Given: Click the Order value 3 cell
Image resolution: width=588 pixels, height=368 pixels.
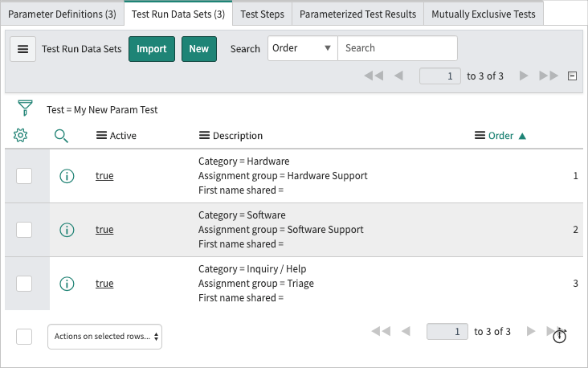Looking at the screenshot, I should coord(575,284).
